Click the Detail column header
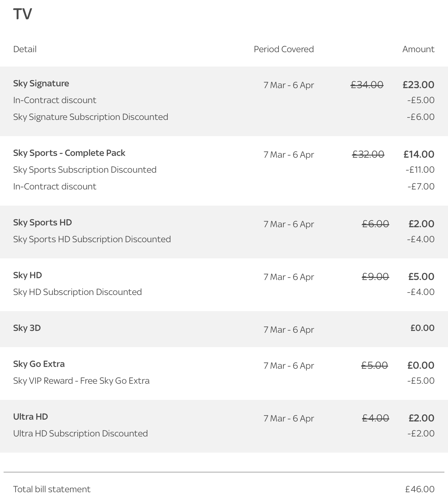This screenshot has height=503, width=448. pos(25,49)
